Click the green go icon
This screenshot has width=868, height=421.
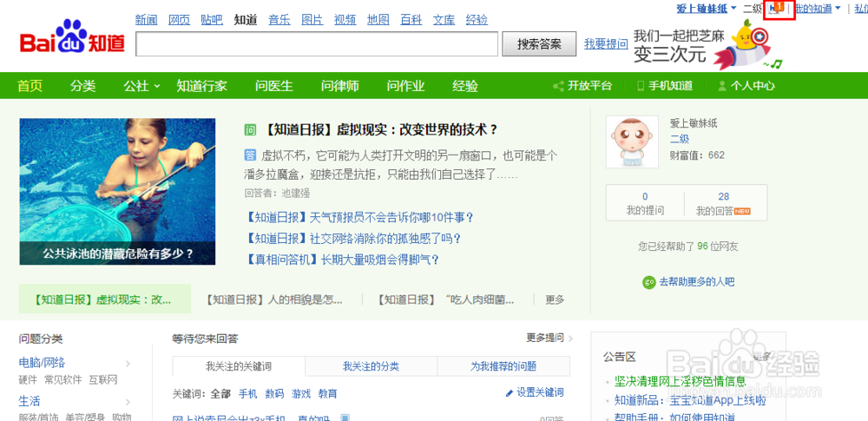click(x=649, y=282)
